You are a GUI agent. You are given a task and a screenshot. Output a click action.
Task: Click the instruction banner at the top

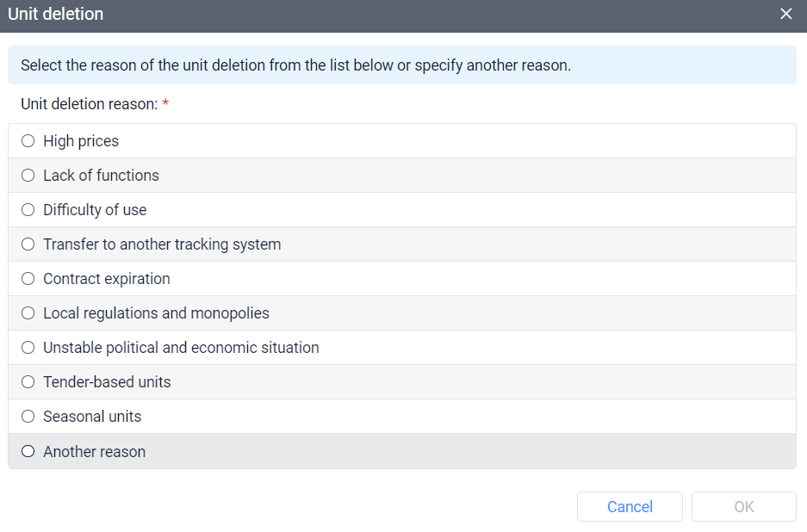[402, 65]
